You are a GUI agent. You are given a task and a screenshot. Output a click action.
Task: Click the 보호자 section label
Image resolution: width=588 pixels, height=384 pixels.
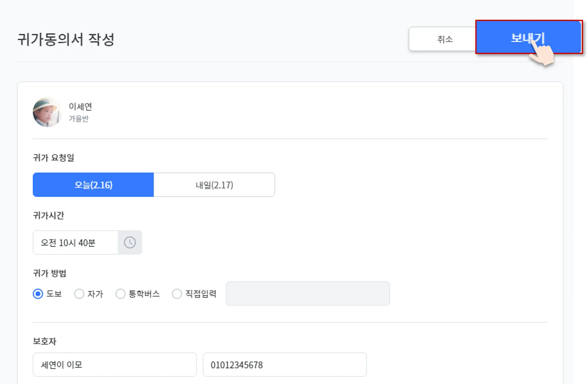(x=45, y=341)
